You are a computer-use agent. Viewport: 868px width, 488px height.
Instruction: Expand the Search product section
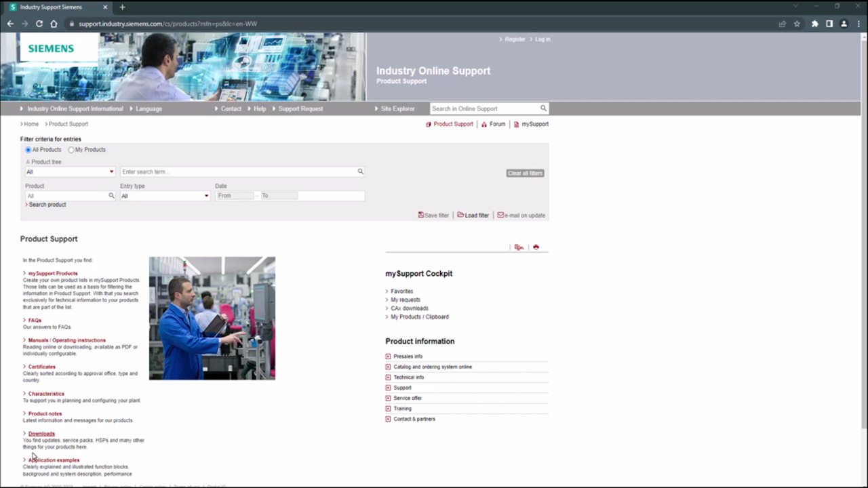click(45, 204)
